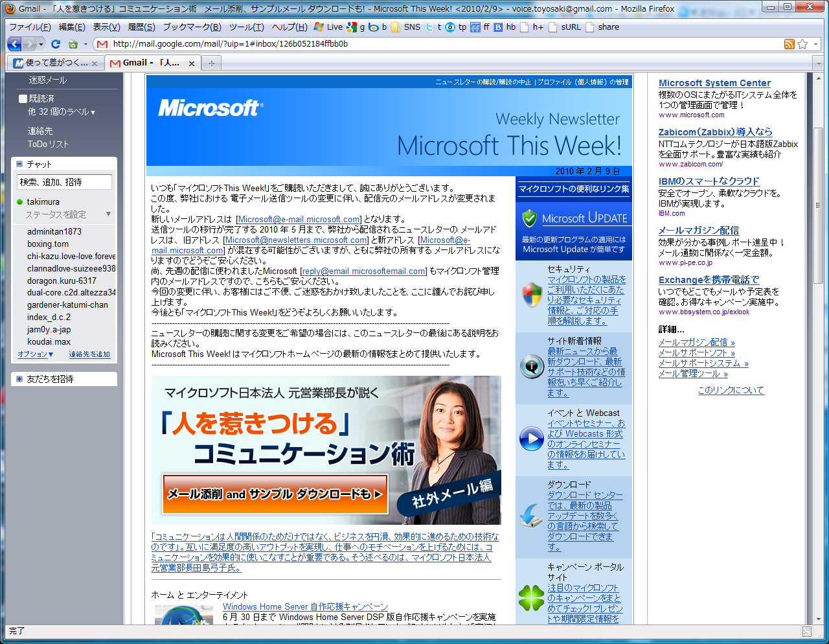Open the Live bookmark in bookmarks toolbar
This screenshot has height=644, width=829.
click(328, 27)
